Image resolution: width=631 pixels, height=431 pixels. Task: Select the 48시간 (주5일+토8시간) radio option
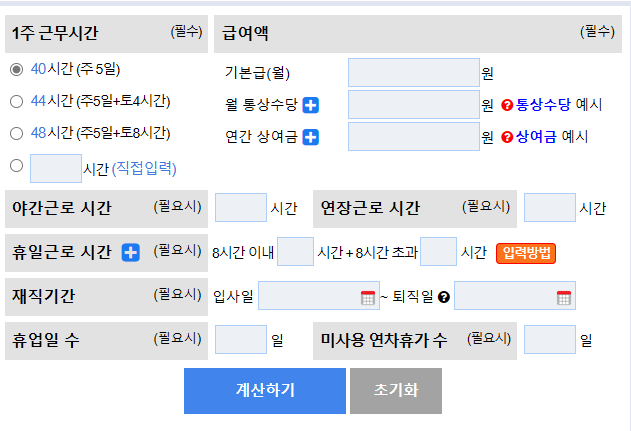[16, 133]
